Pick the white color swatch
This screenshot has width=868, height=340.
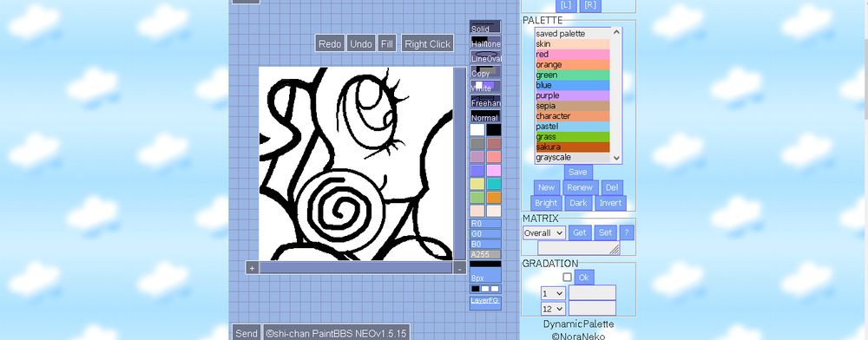tap(477, 130)
